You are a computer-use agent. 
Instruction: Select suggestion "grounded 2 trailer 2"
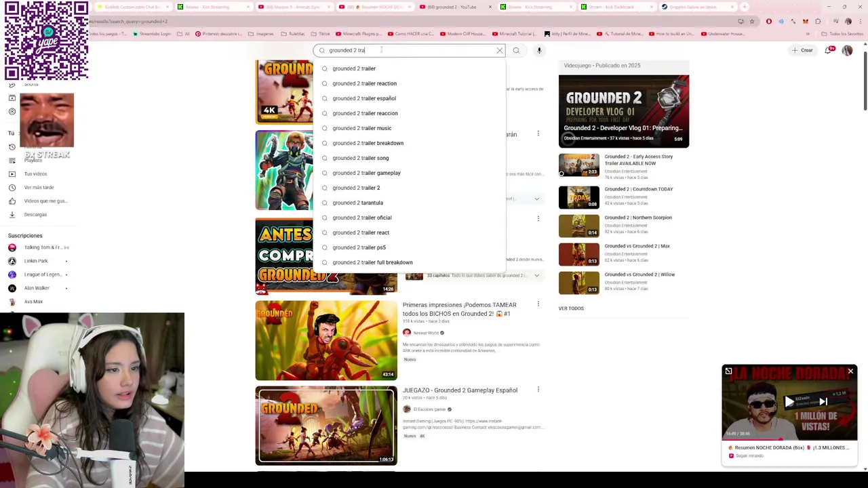point(410,188)
